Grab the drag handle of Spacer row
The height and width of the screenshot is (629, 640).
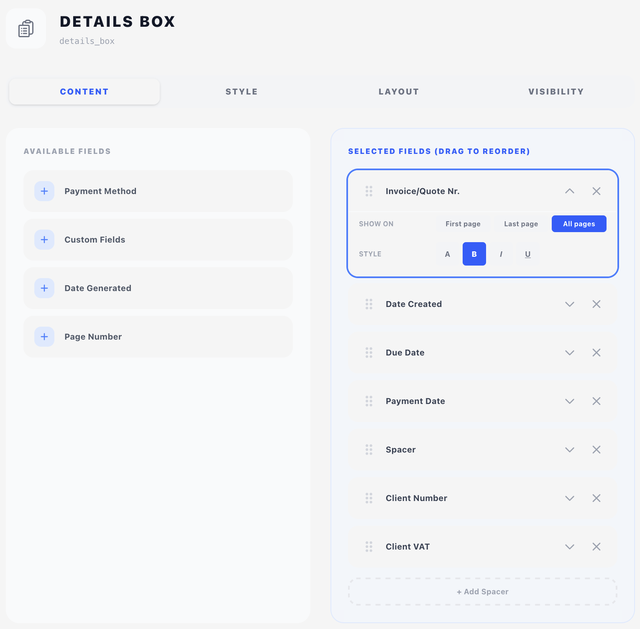coord(369,450)
